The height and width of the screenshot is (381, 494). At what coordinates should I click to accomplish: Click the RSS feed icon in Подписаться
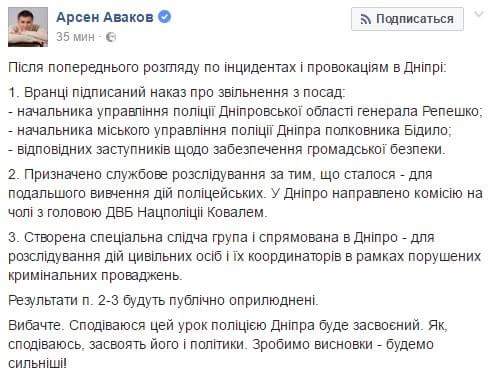[365, 19]
